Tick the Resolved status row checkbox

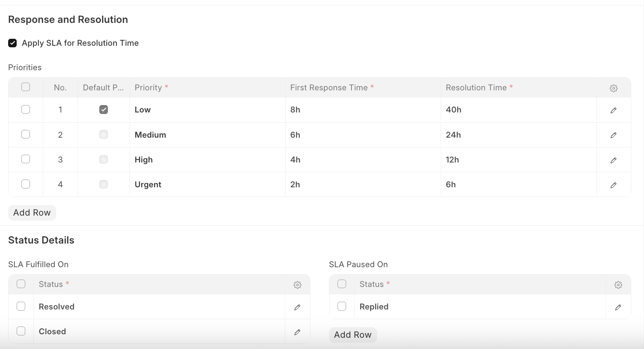tap(21, 306)
